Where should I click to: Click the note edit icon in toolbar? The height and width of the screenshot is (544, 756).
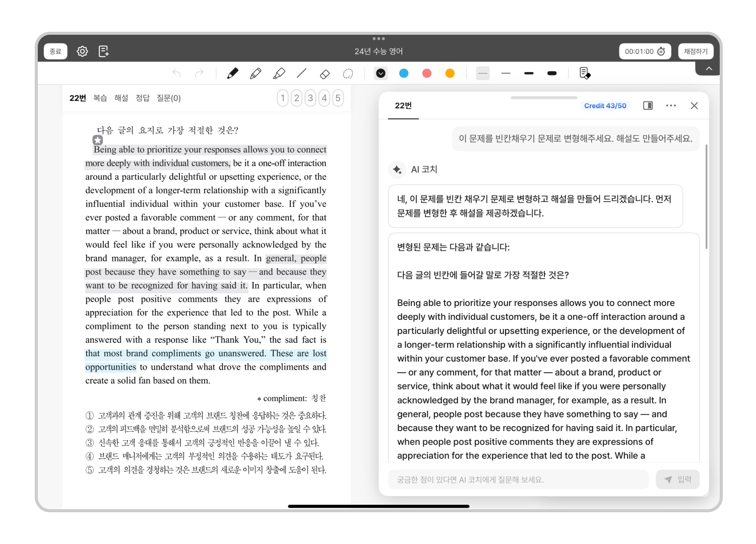(585, 74)
